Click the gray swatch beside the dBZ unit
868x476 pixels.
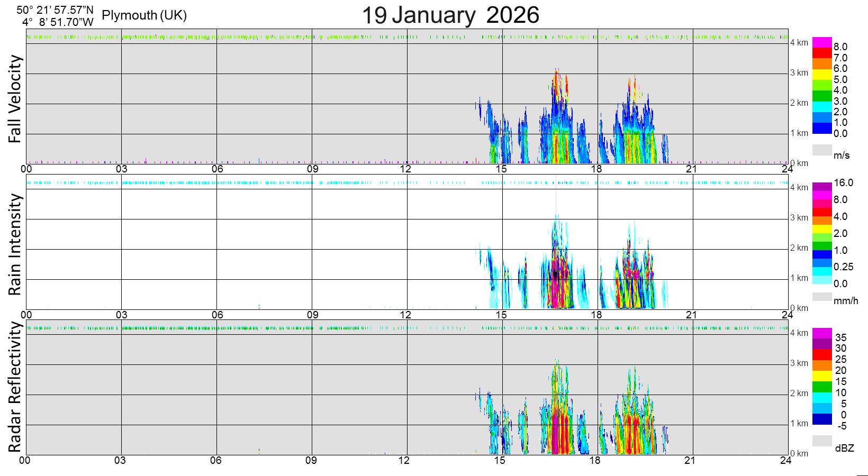[822, 441]
